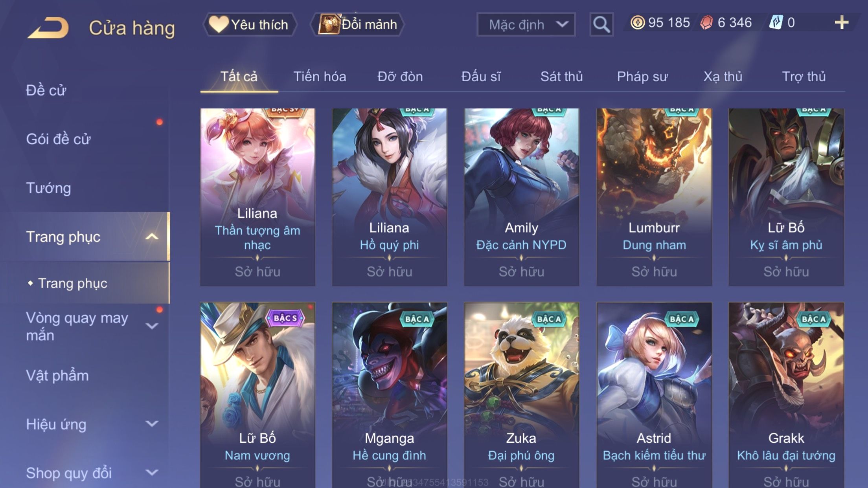The width and height of the screenshot is (868, 488).
Task: Click the Đổi mảnh chest icon
Action: 329,24
